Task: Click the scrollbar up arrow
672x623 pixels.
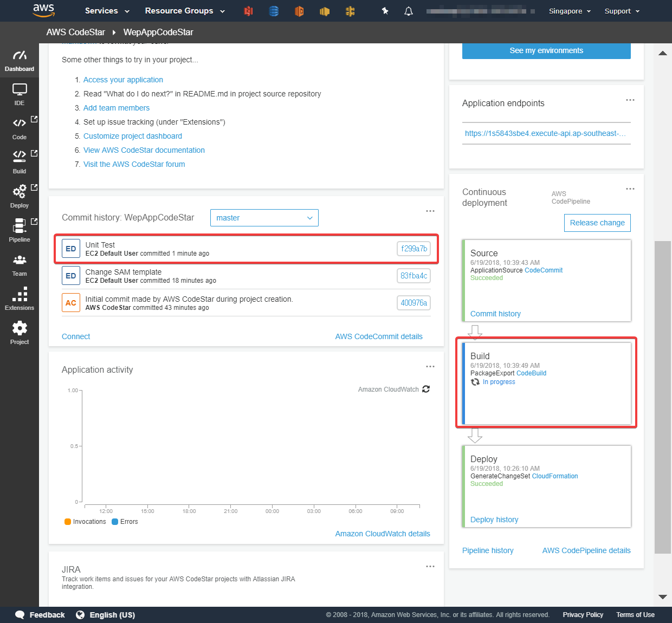Action: (x=662, y=53)
